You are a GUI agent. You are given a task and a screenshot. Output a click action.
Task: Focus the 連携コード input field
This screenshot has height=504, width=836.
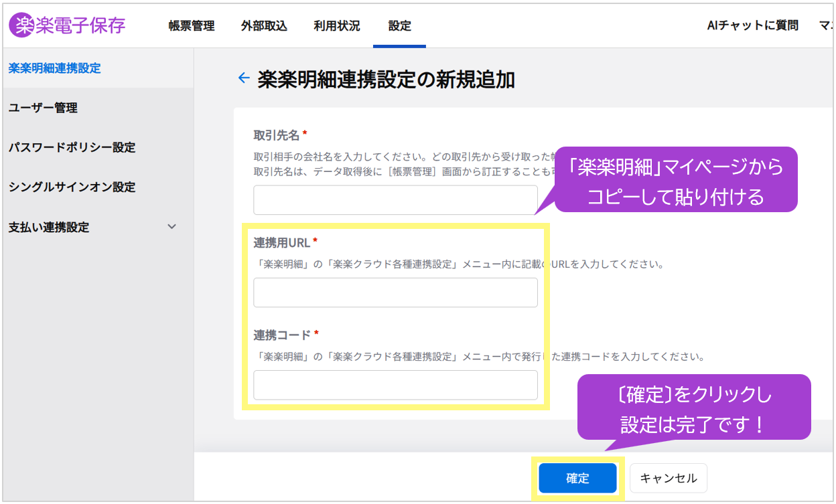pos(395,385)
